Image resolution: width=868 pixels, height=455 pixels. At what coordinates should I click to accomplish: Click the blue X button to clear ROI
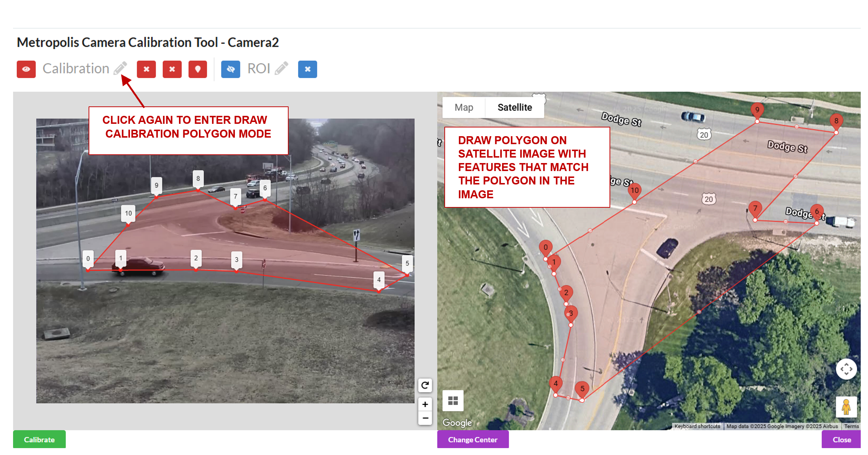(307, 69)
